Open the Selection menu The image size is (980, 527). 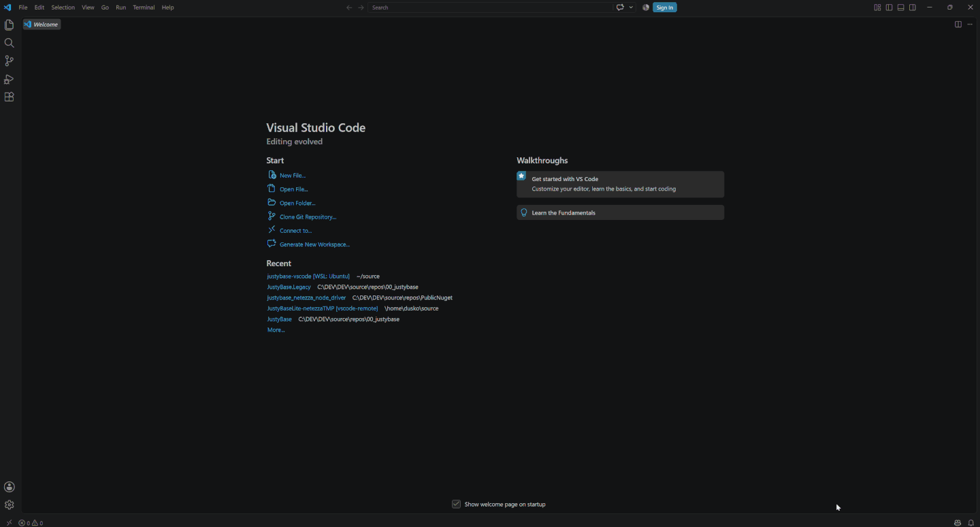(63, 7)
